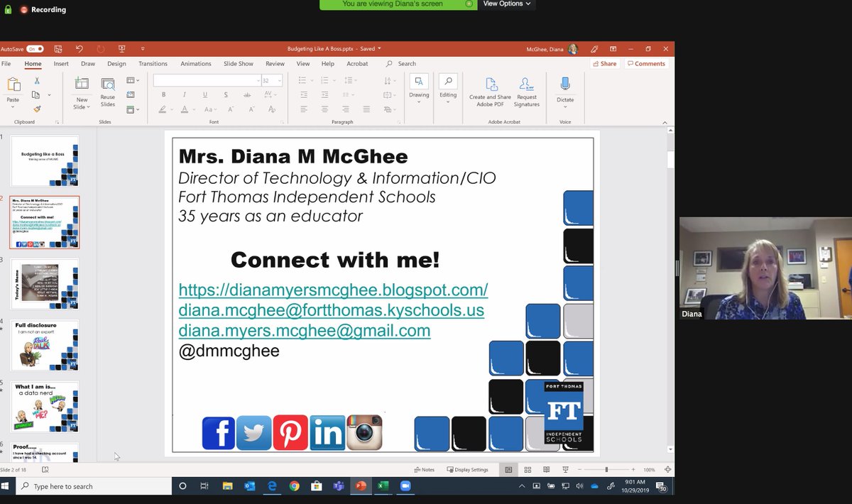
Task: Click the Instagram icon on the slide
Action: pyautogui.click(x=364, y=433)
